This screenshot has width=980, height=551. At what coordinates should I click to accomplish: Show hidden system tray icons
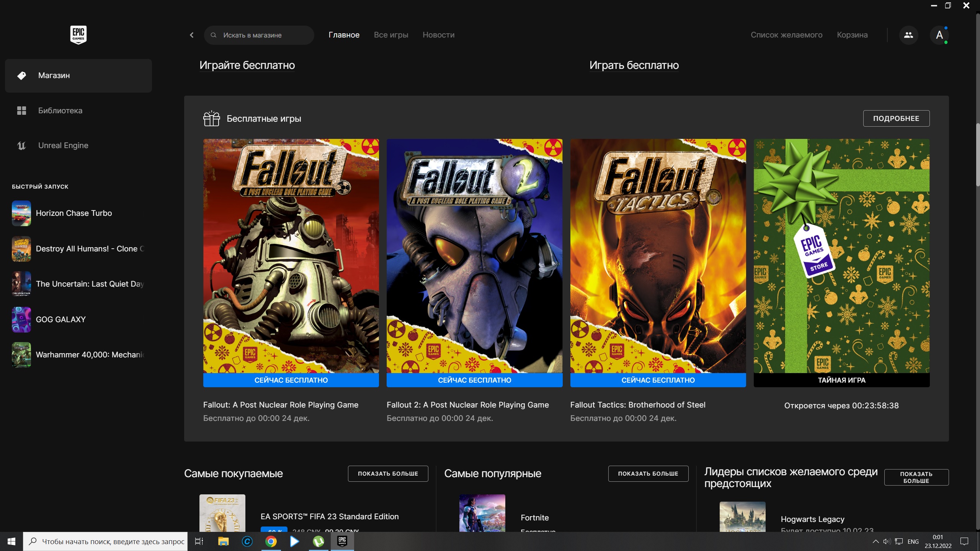[x=875, y=541]
